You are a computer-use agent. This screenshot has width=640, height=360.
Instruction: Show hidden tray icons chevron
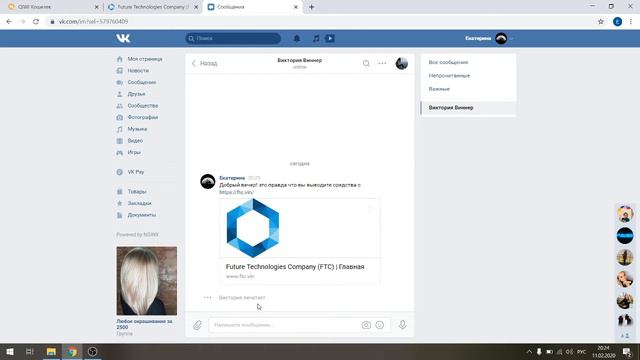pyautogui.click(x=529, y=351)
